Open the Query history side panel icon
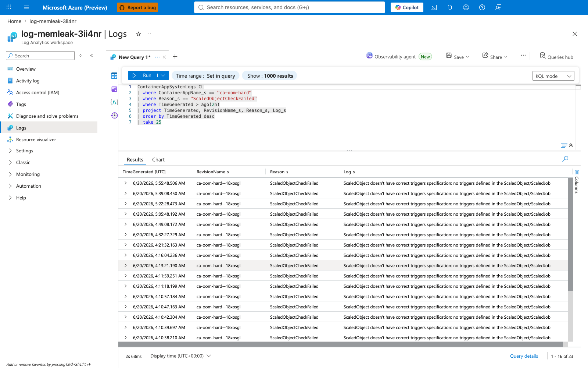The width and height of the screenshot is (588, 368). [x=114, y=116]
